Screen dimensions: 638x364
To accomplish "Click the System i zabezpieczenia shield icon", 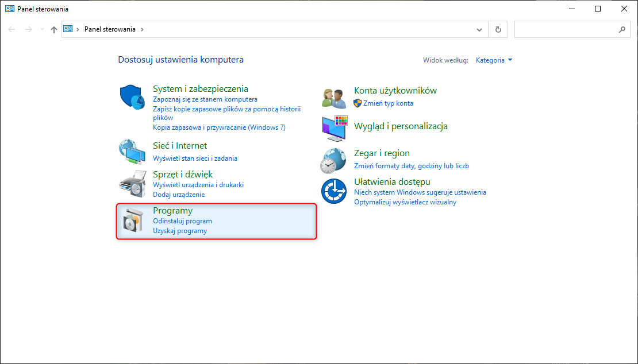I will pos(133,98).
